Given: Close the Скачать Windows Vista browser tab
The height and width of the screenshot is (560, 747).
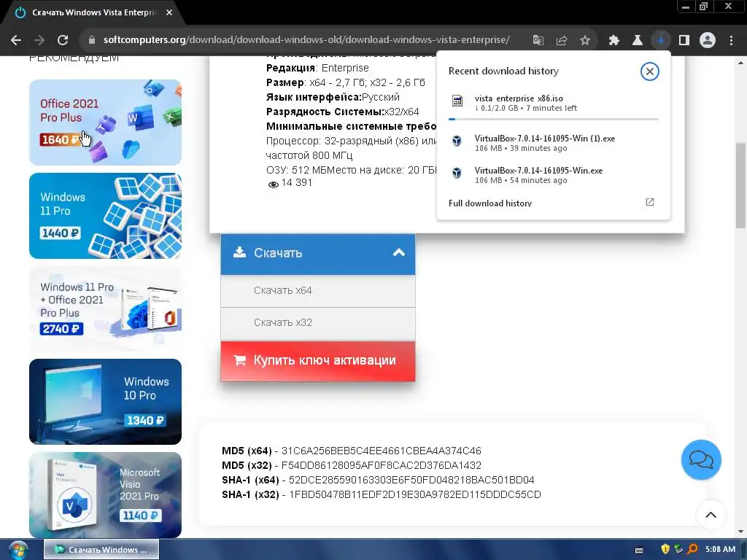Looking at the screenshot, I should (x=169, y=13).
